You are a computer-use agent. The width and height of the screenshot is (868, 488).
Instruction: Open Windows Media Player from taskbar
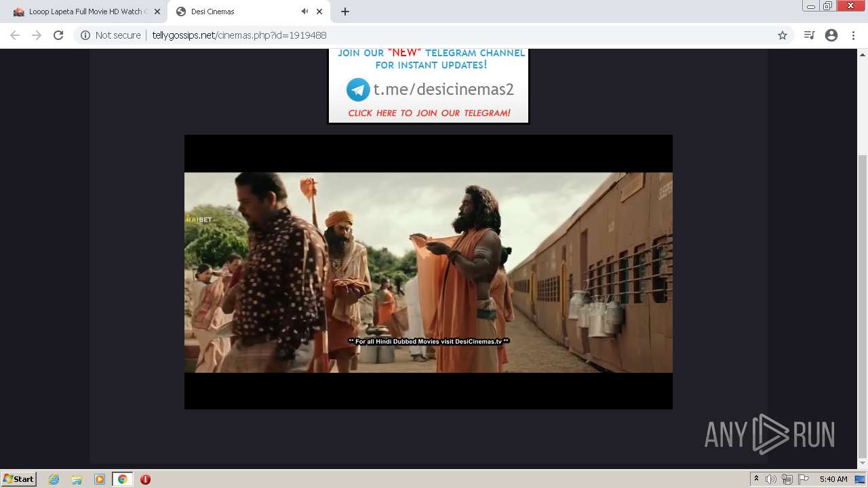click(100, 479)
